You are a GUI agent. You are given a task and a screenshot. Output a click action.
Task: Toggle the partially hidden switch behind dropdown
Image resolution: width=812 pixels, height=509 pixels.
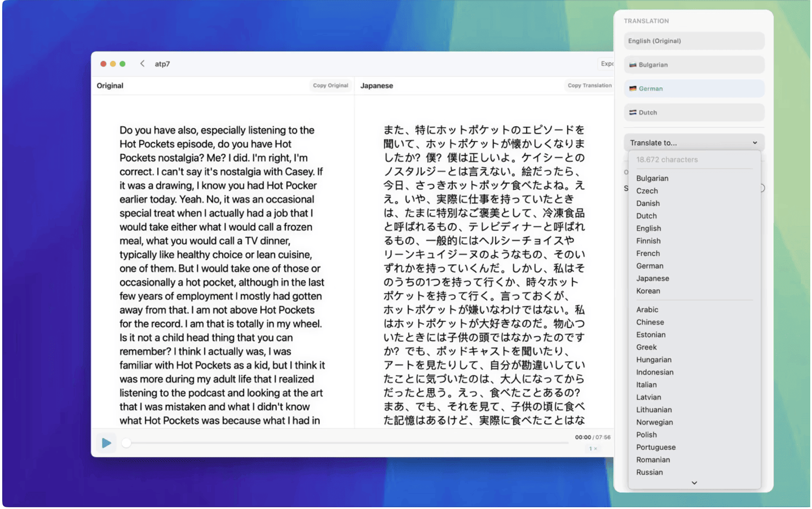[x=762, y=188]
